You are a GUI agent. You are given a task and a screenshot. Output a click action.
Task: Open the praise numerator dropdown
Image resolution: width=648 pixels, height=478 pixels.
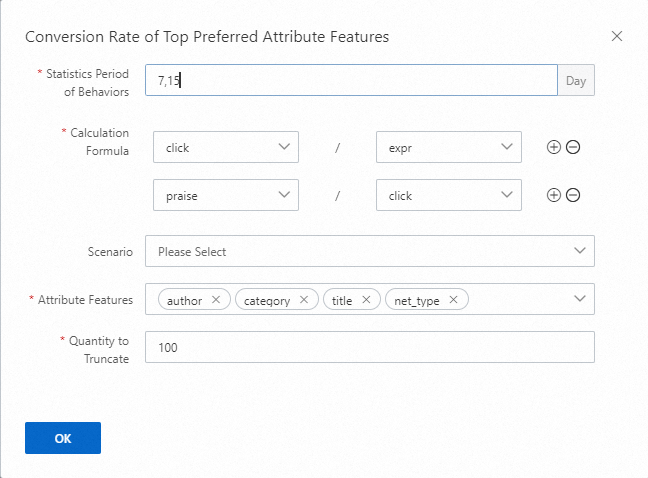(x=226, y=195)
